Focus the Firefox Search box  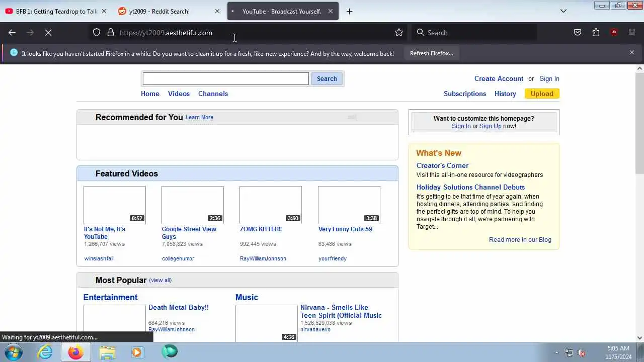coord(474,33)
